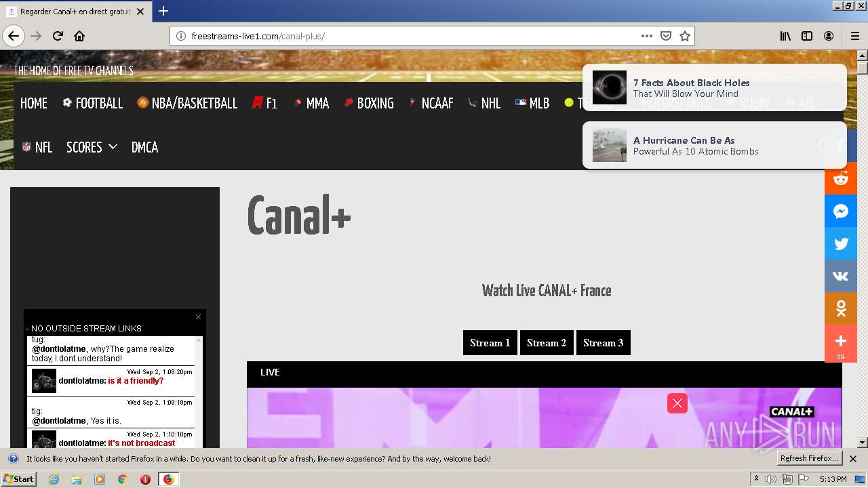
Task: Open a new browser tab
Action: click(163, 11)
